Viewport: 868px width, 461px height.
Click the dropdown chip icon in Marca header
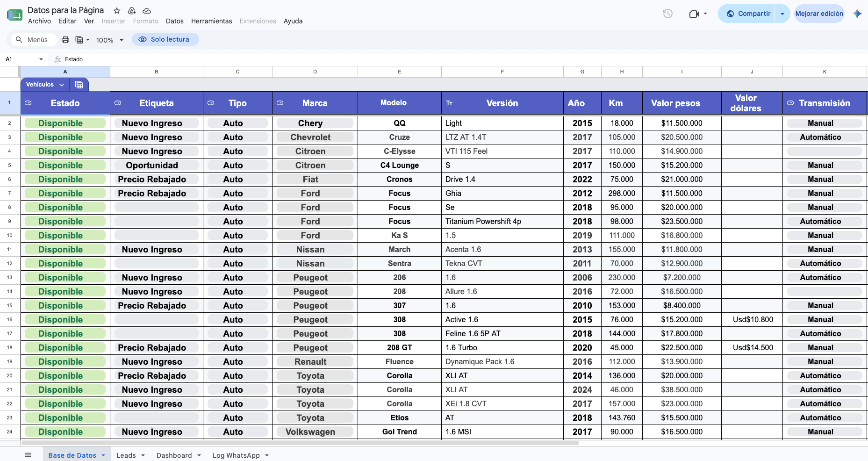(x=280, y=103)
